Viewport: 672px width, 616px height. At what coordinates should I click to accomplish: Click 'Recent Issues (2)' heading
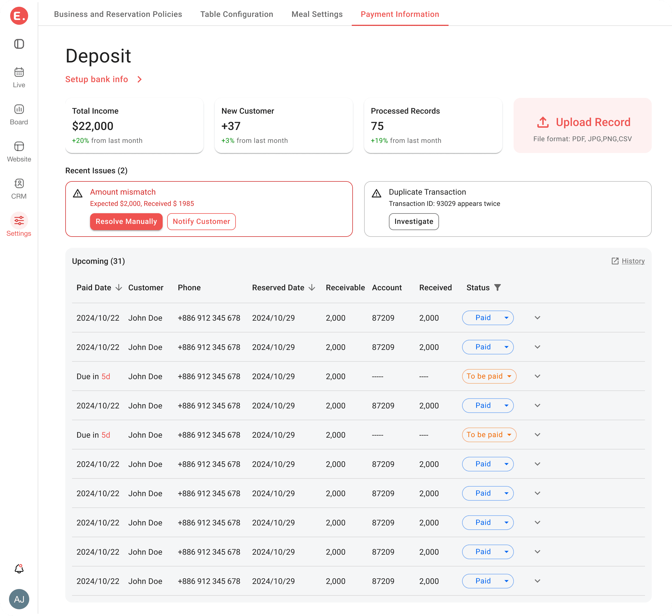pyautogui.click(x=96, y=171)
